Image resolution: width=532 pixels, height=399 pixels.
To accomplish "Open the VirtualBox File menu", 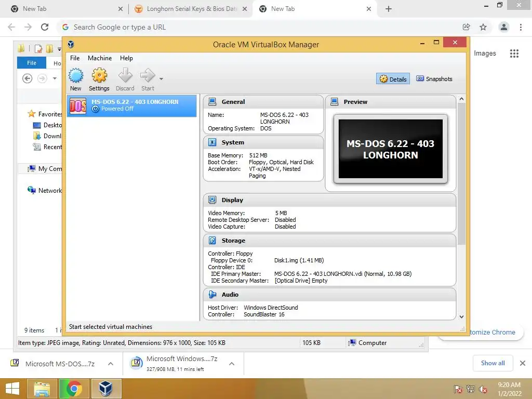I will (75, 58).
